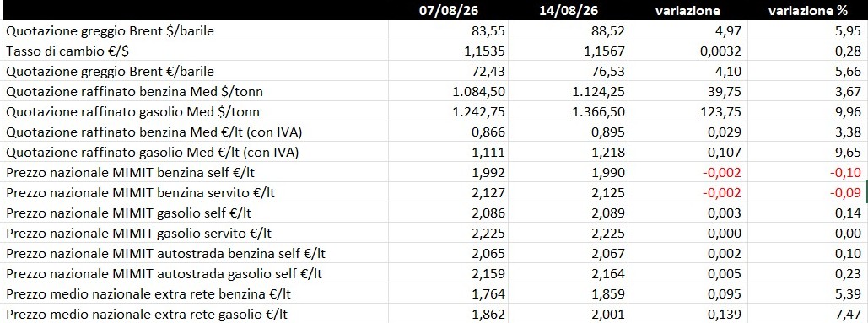Select the 14/08/26 column header
The width and height of the screenshot is (868, 323).
(x=568, y=10)
